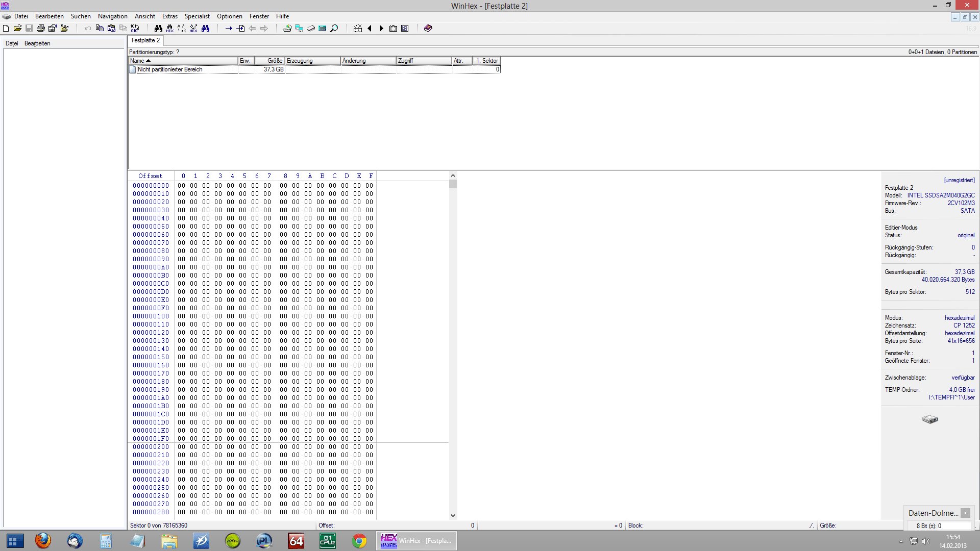
Task: Click the Paste clipboard toolbar icon
Action: coord(111,29)
